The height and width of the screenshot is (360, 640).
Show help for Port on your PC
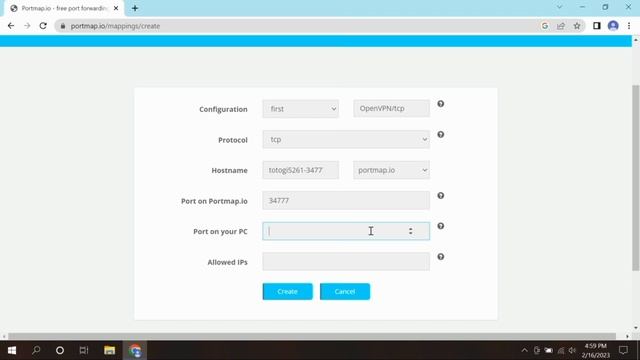tap(440, 226)
